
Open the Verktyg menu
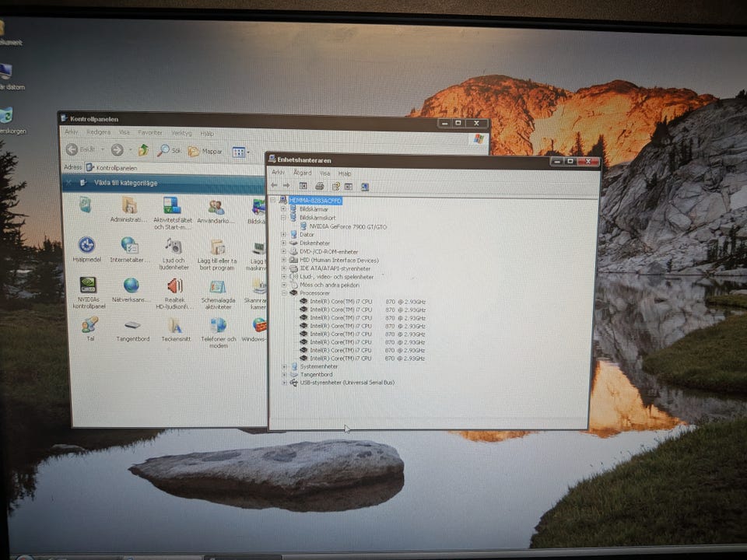click(x=181, y=133)
